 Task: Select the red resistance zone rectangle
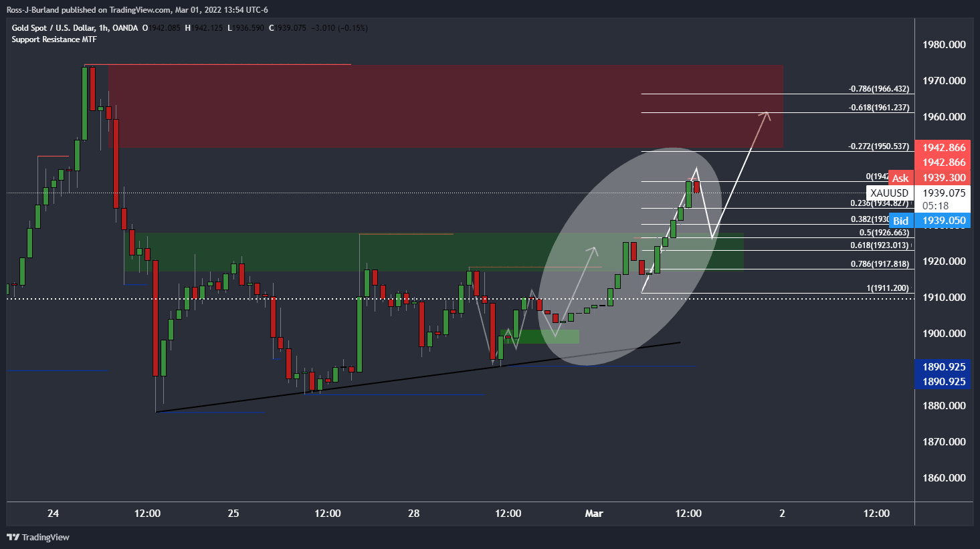[446, 106]
